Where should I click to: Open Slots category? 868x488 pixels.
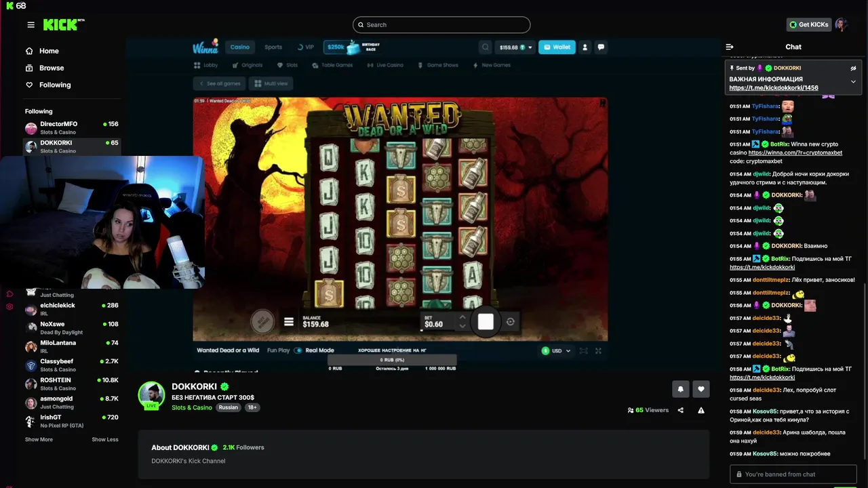click(288, 65)
